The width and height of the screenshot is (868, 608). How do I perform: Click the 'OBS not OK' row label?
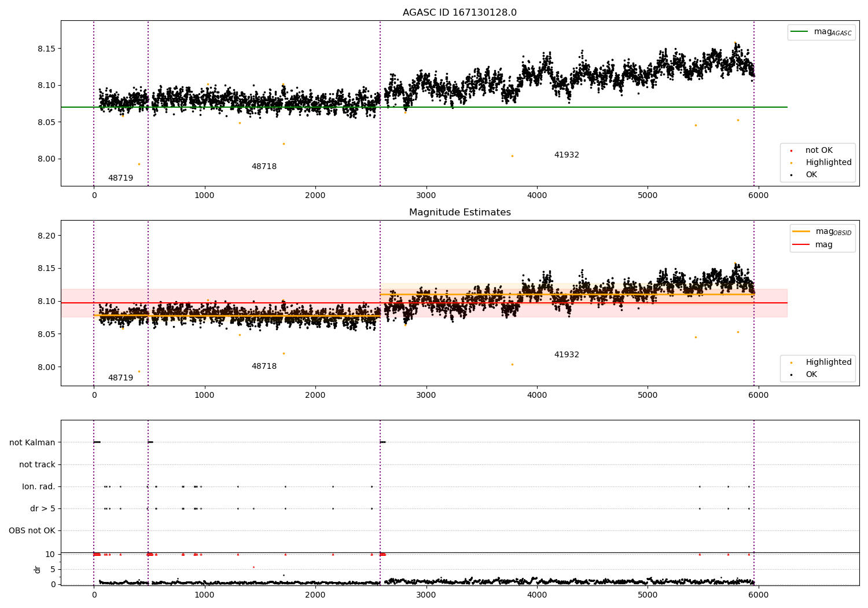(32, 530)
